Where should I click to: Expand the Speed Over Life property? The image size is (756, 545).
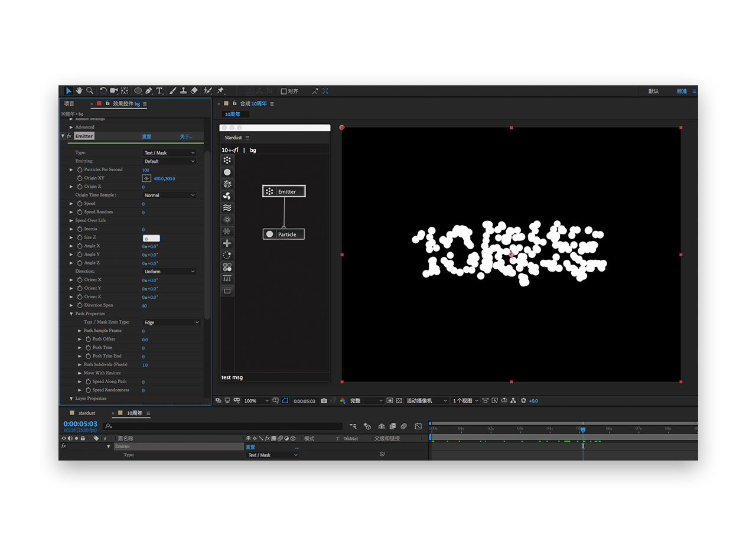[x=71, y=220]
